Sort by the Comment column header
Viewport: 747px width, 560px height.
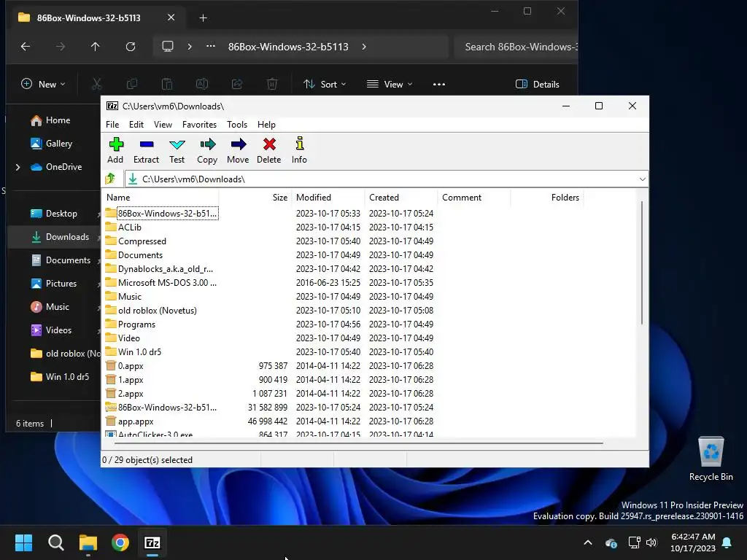tap(474, 197)
